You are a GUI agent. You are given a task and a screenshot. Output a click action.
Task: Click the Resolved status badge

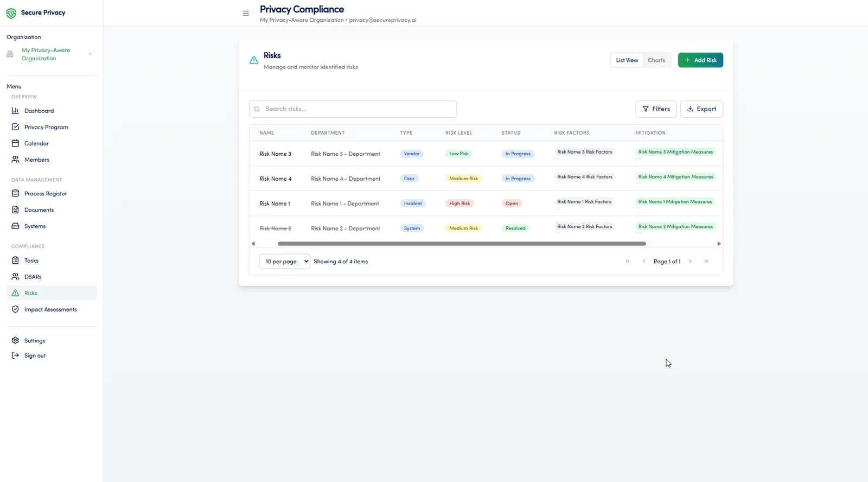(x=515, y=229)
